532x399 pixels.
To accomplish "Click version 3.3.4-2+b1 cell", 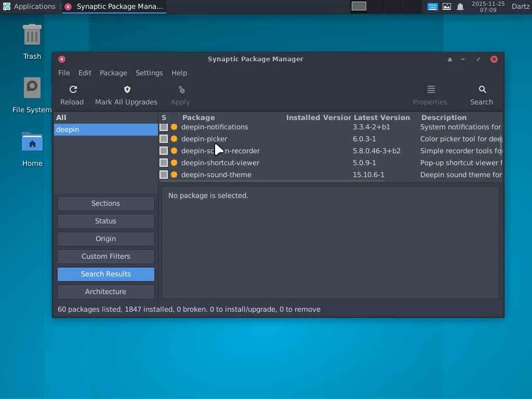I will (x=371, y=127).
